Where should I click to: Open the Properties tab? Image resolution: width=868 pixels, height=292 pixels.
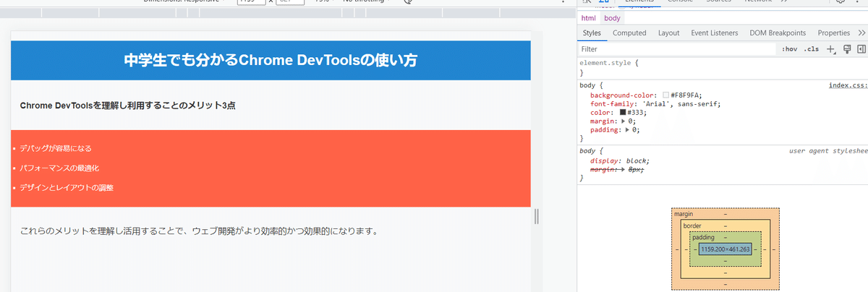[834, 33]
